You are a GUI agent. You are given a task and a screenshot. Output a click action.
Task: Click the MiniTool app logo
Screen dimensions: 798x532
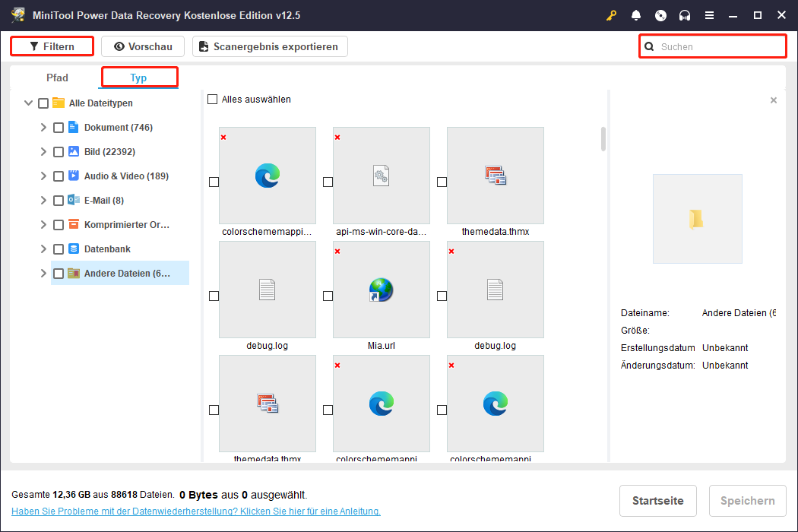tap(18, 14)
